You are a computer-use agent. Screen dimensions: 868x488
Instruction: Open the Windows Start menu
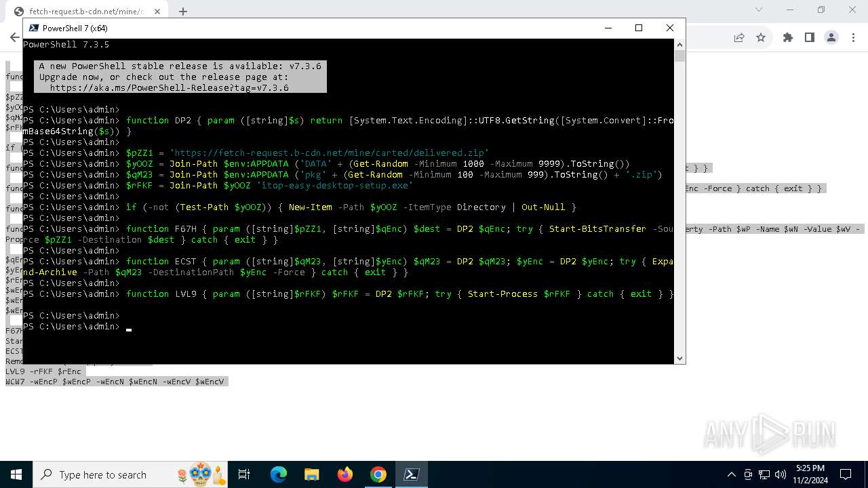[16, 474]
